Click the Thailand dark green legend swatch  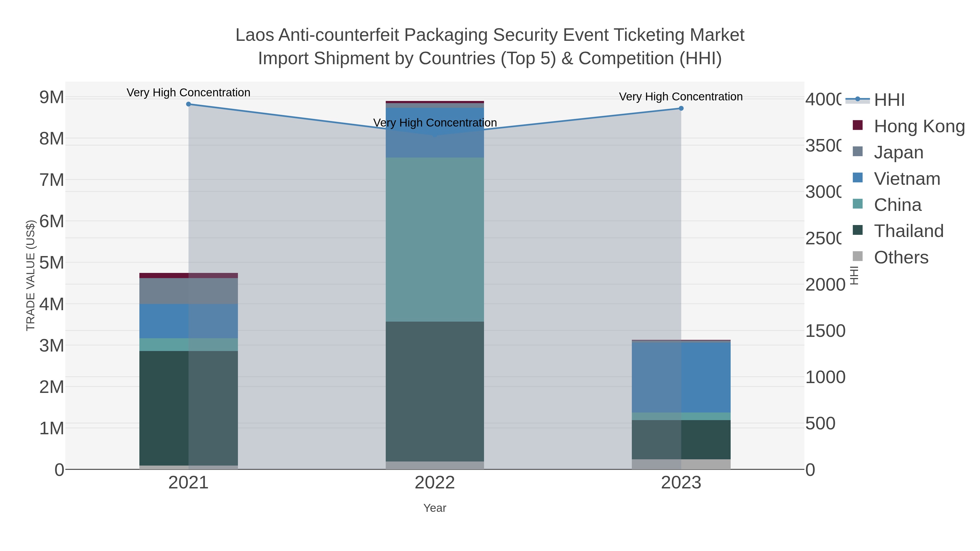pyautogui.click(x=857, y=230)
